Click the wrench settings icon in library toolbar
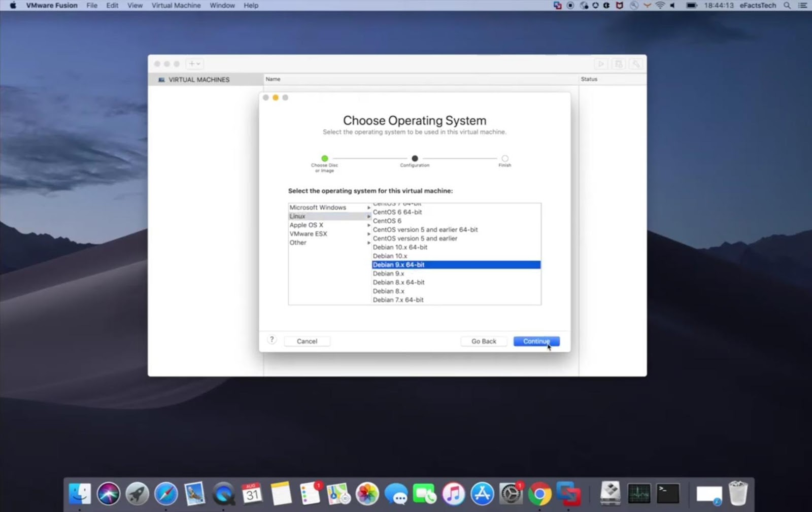 (636, 64)
